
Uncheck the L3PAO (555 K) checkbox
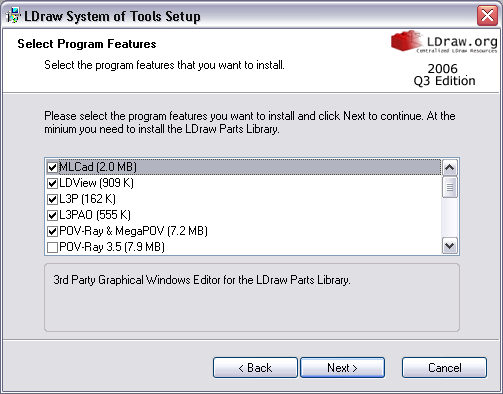52,215
